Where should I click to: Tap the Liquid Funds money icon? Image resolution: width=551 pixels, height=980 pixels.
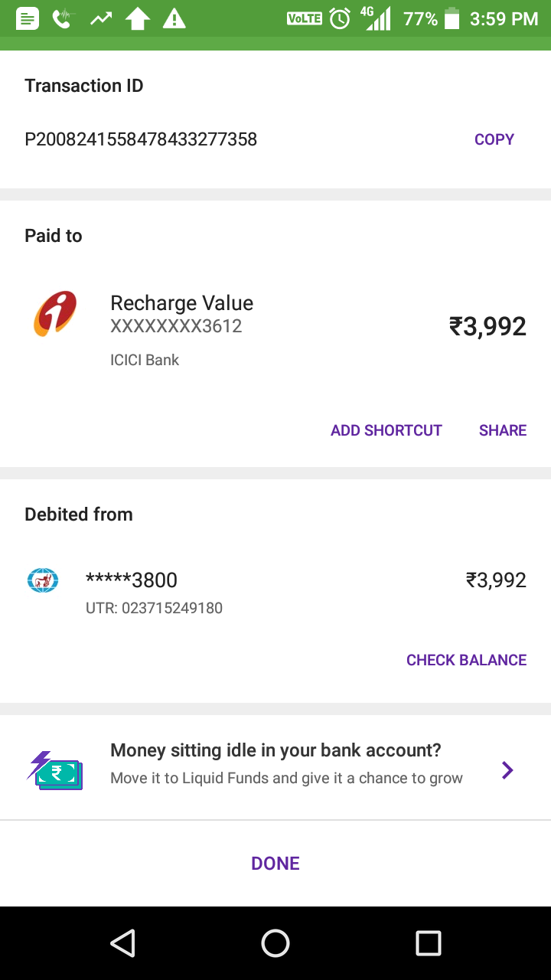[x=55, y=770]
